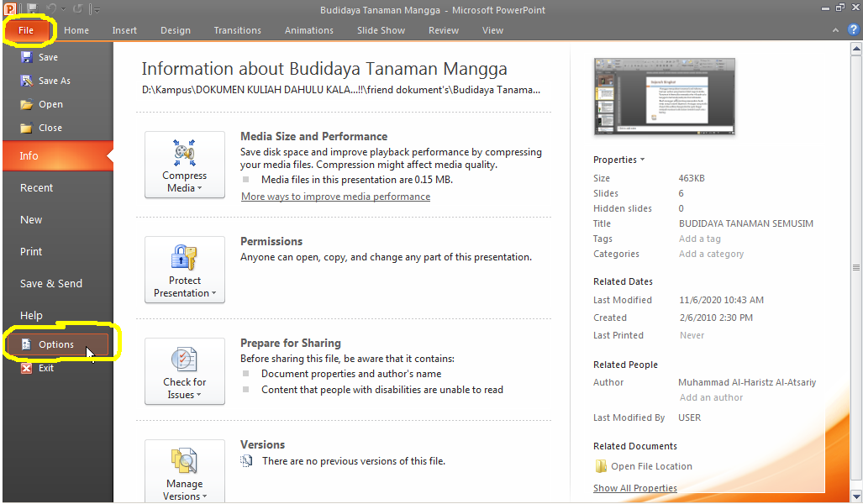Screen dimensions: 863x504
Task: Open the Manage Versions dropdown label
Action: 184,490
